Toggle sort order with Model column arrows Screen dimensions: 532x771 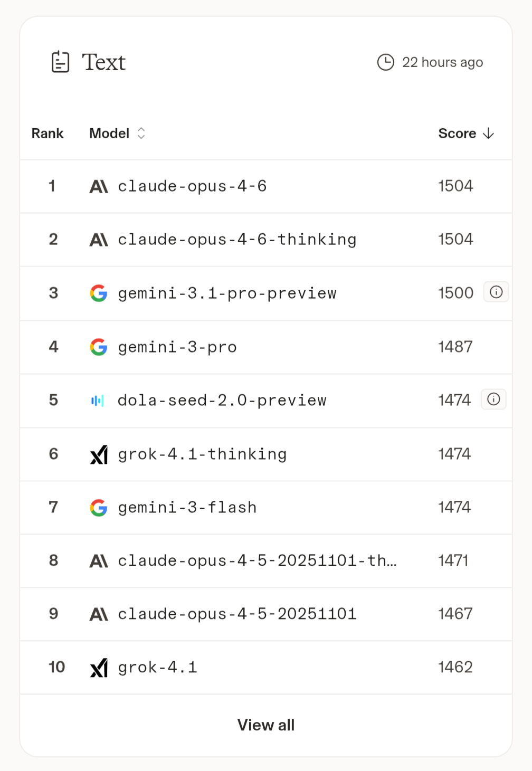coord(141,133)
